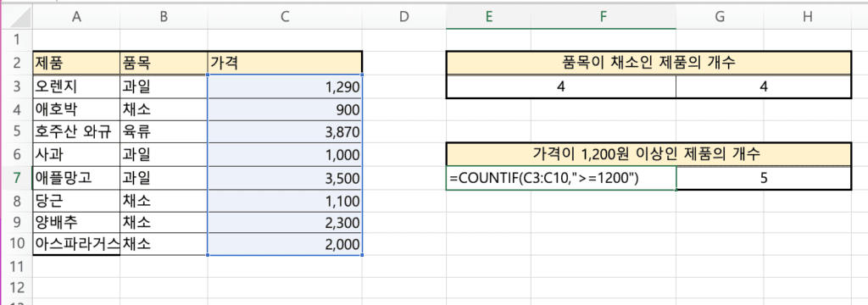
Task: Click '채소' in the 양배추 row
Action: 164,223
